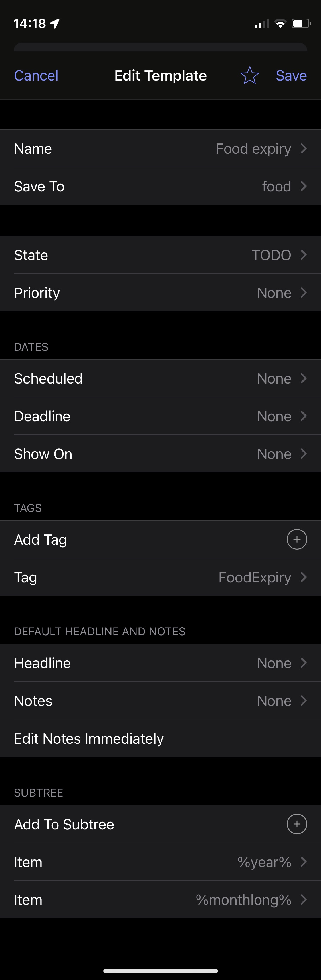Open the State selector showing TODO
321x980 pixels.
pos(160,255)
